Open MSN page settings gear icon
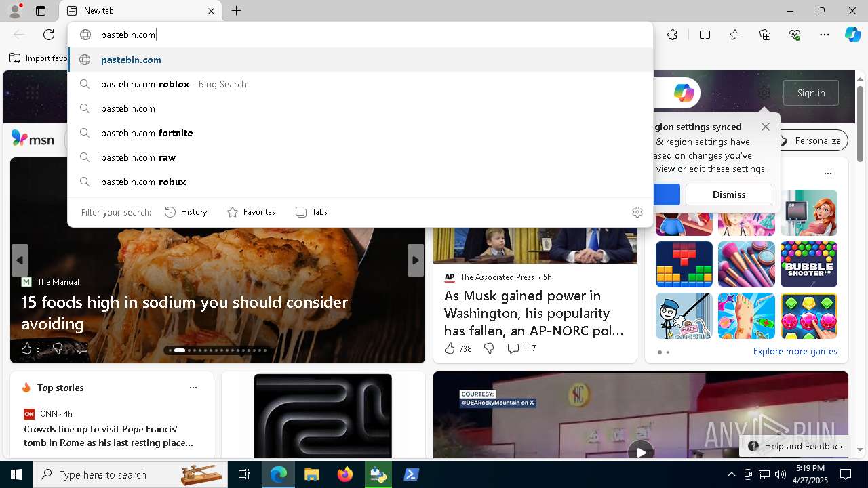Screen dimensions: 868x488 [764, 93]
